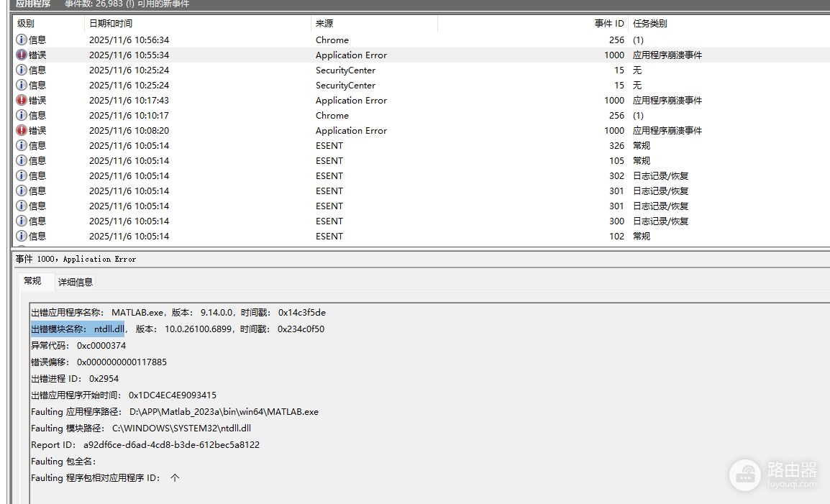Click event ID 102 in the list

pos(616,236)
